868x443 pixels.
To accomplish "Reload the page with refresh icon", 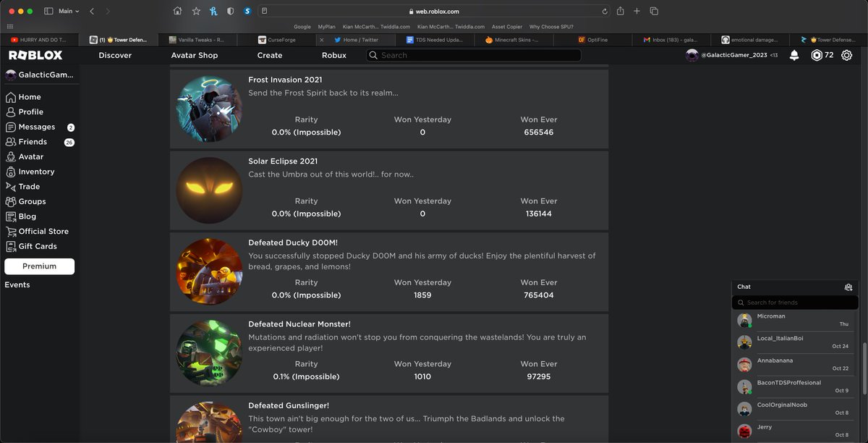I will 605,12.
